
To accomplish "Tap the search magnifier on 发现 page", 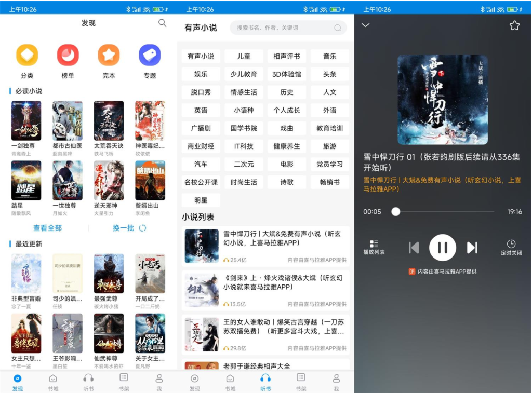I will pyautogui.click(x=163, y=23).
